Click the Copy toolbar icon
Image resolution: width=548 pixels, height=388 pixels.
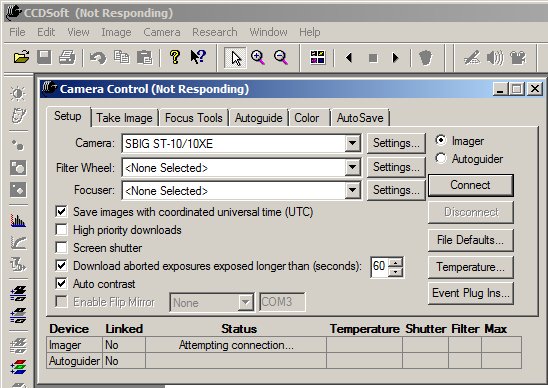pyautogui.click(x=121, y=57)
